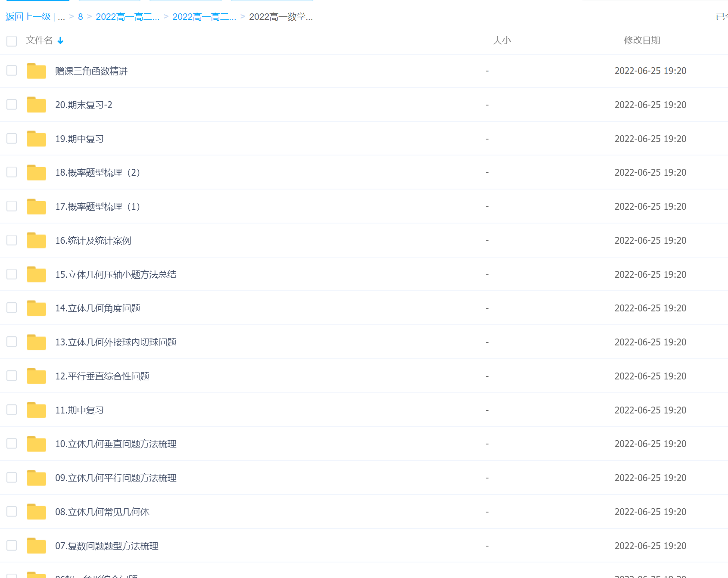The height and width of the screenshot is (578, 728).
Task: Sort by 修改日期 column header
Action: click(642, 40)
